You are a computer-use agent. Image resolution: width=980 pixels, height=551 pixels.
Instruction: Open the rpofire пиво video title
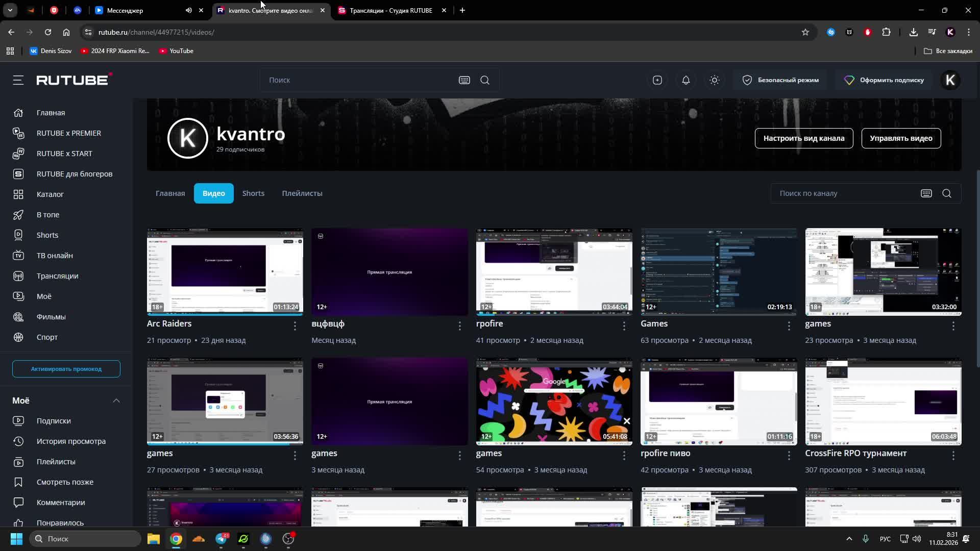pos(666,453)
